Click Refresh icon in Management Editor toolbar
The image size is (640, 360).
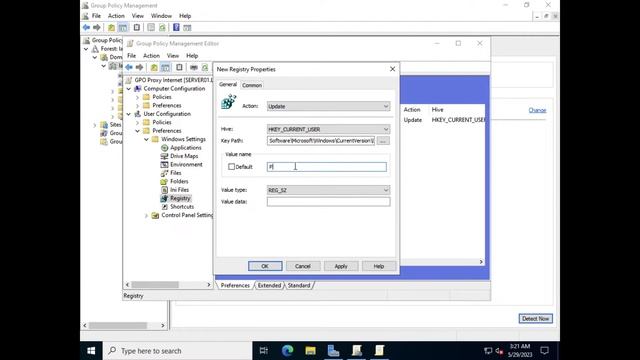pos(205,67)
